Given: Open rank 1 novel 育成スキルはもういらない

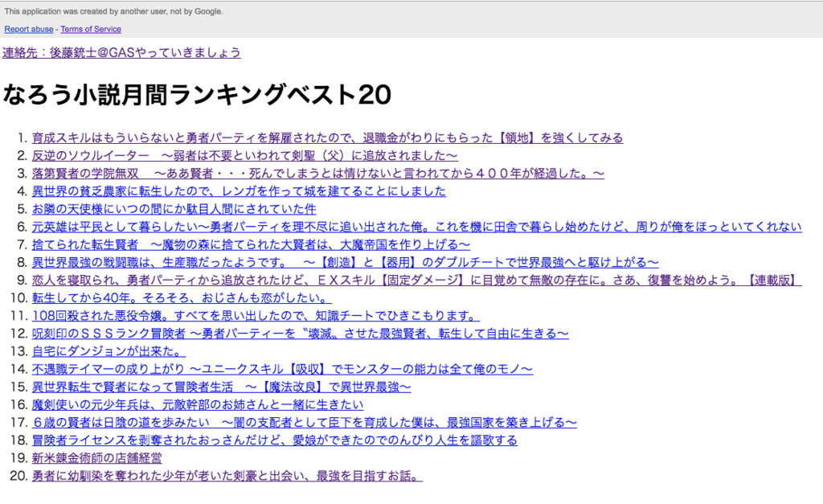Looking at the screenshot, I should tap(328, 138).
